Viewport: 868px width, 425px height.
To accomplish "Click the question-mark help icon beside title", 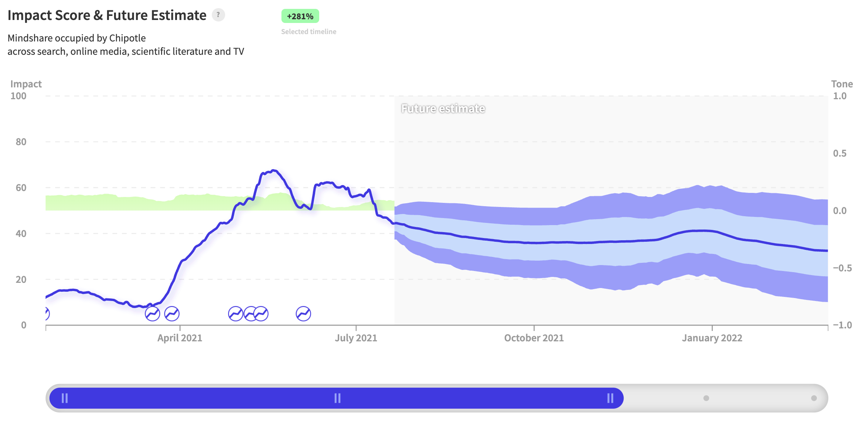I will [218, 15].
